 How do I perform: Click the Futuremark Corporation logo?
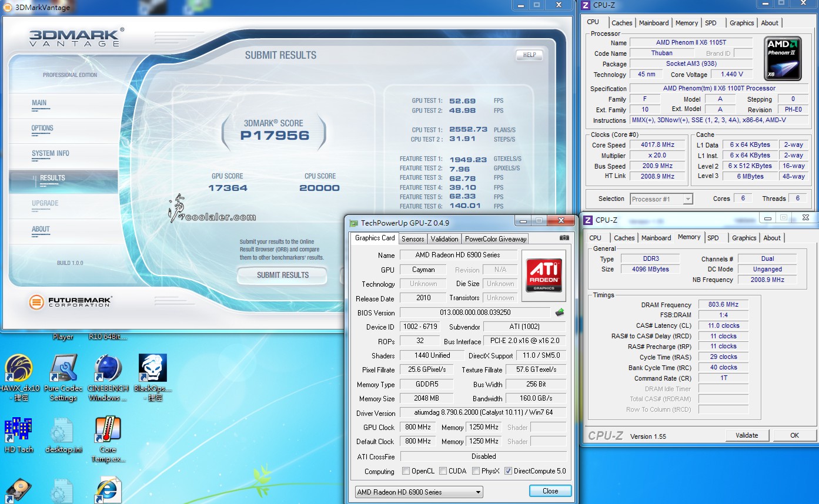[x=71, y=303]
